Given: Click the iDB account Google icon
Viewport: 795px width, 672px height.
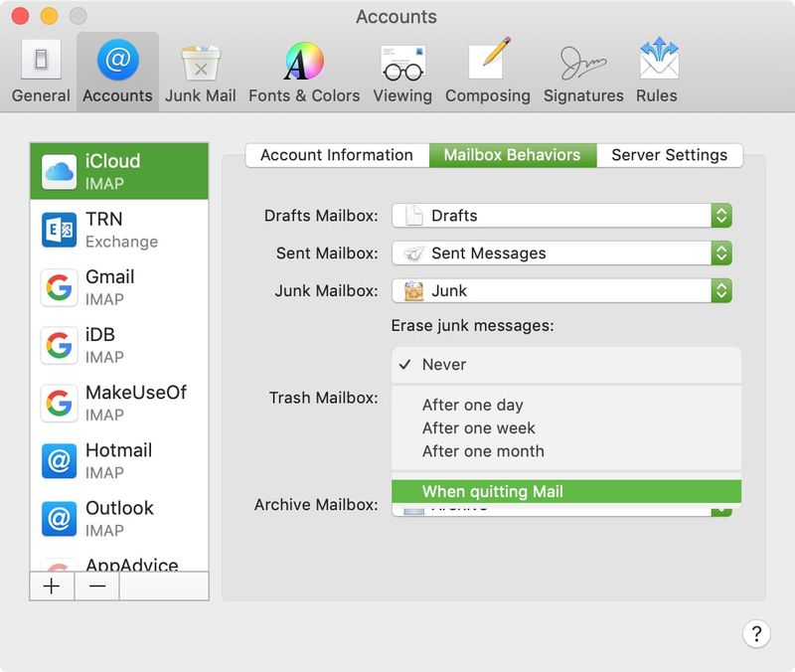Looking at the screenshot, I should pyautogui.click(x=60, y=345).
